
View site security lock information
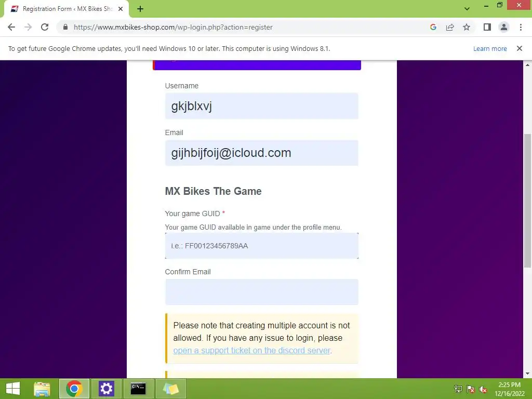pyautogui.click(x=65, y=27)
